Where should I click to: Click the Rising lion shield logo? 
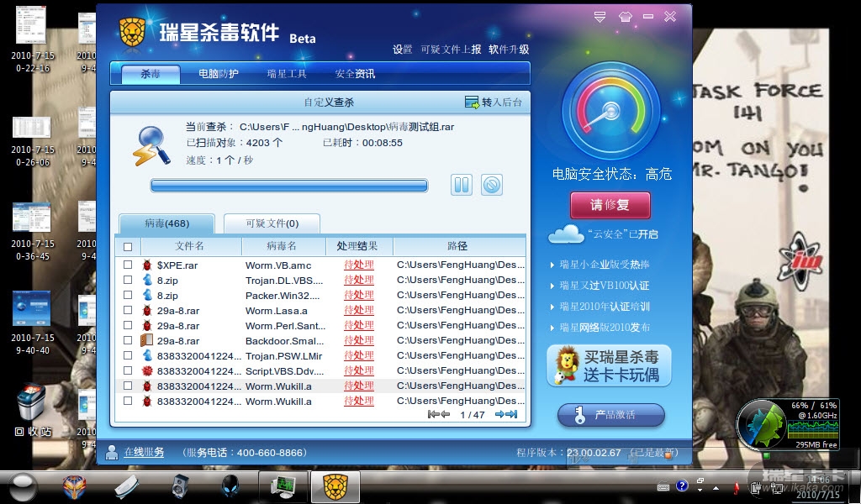[132, 32]
